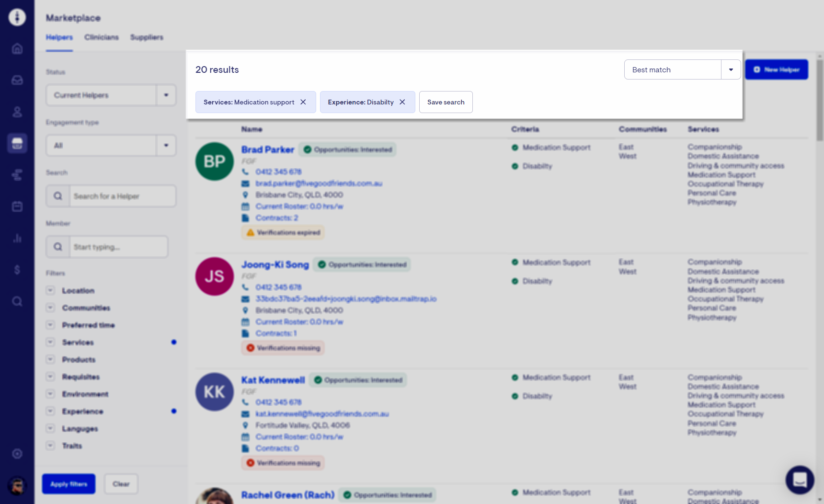Open the inbox icon in sidebar
The image size is (824, 504).
17,80
